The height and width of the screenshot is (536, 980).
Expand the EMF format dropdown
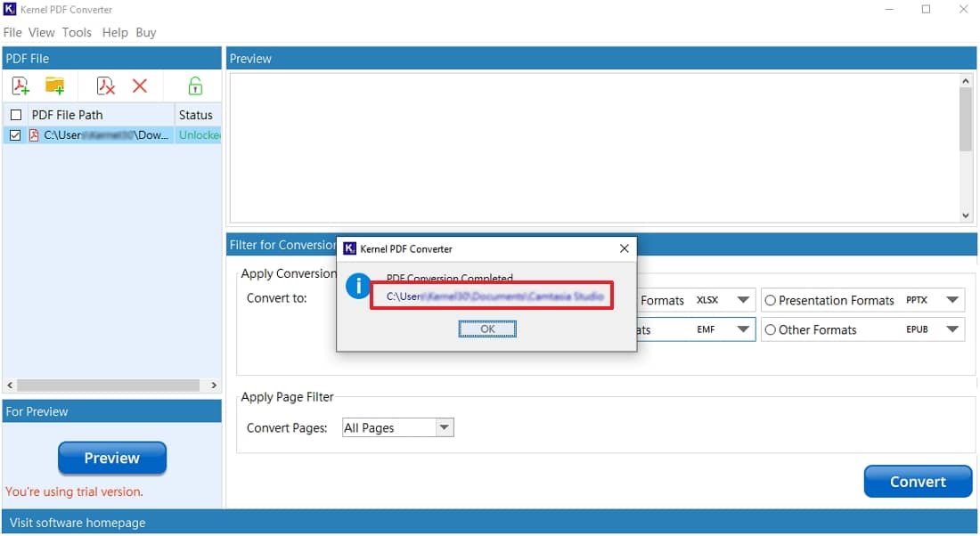(x=743, y=329)
